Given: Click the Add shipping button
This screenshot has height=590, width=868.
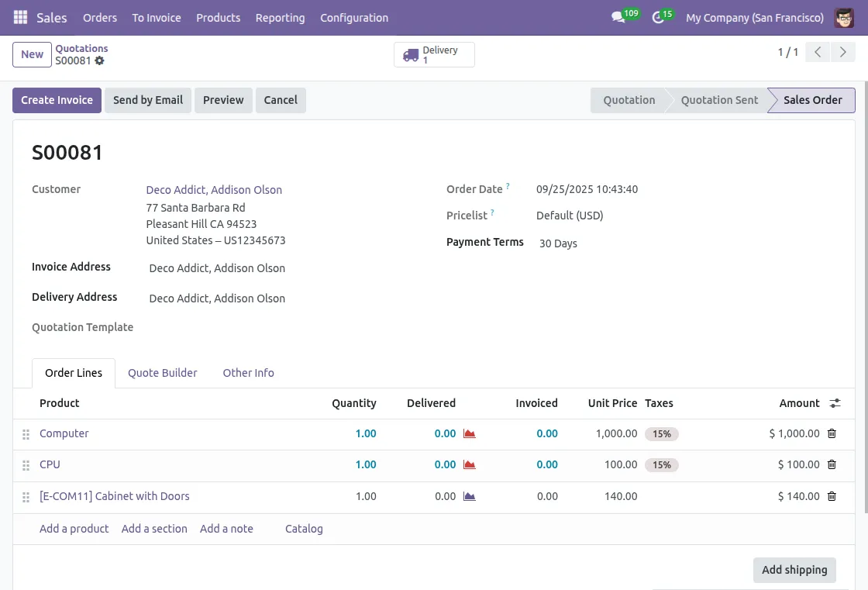Looking at the screenshot, I should pyautogui.click(x=794, y=570).
